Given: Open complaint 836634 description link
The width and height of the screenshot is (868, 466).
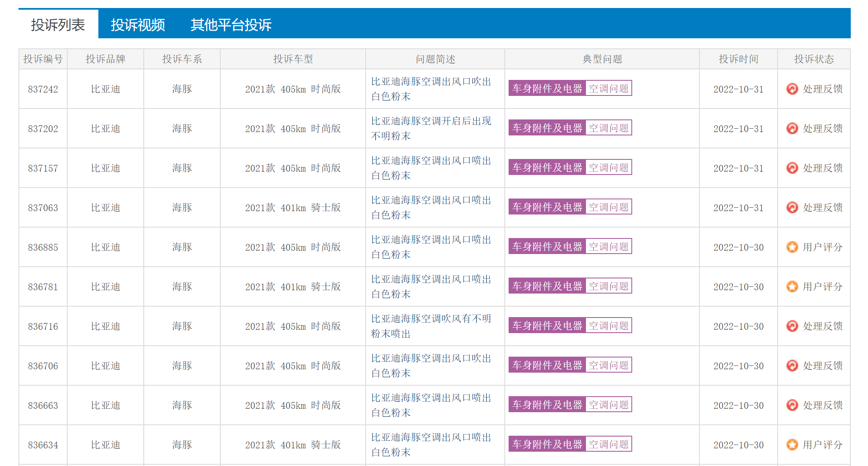Looking at the screenshot, I should point(431,445).
